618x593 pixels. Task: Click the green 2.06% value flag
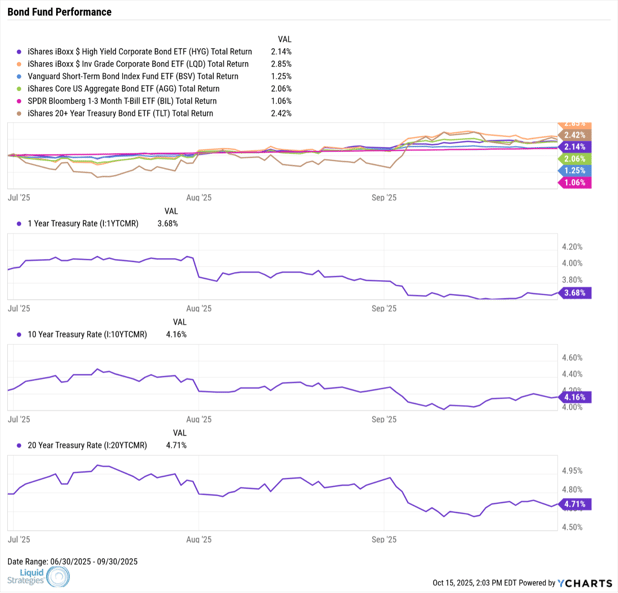coord(574,159)
